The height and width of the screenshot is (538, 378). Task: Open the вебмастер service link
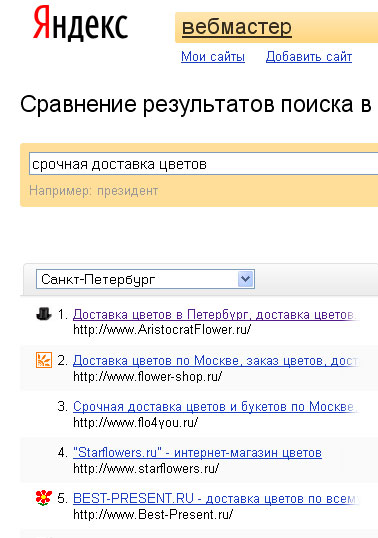237,27
